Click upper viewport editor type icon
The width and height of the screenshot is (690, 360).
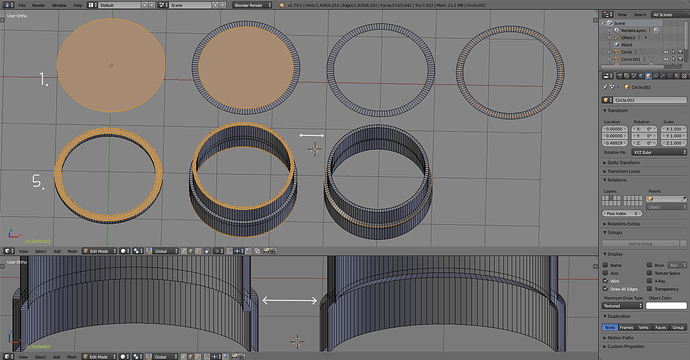(x=8, y=251)
